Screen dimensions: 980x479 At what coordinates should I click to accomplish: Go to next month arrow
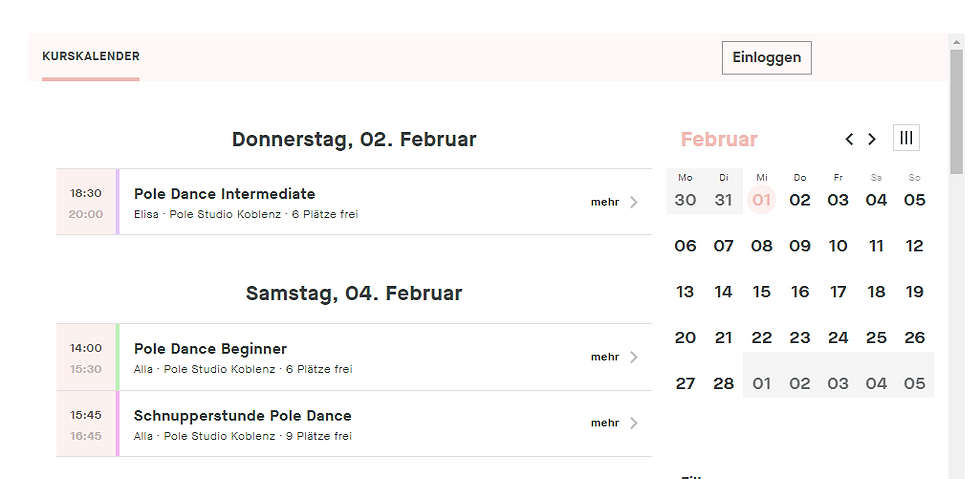tap(872, 139)
